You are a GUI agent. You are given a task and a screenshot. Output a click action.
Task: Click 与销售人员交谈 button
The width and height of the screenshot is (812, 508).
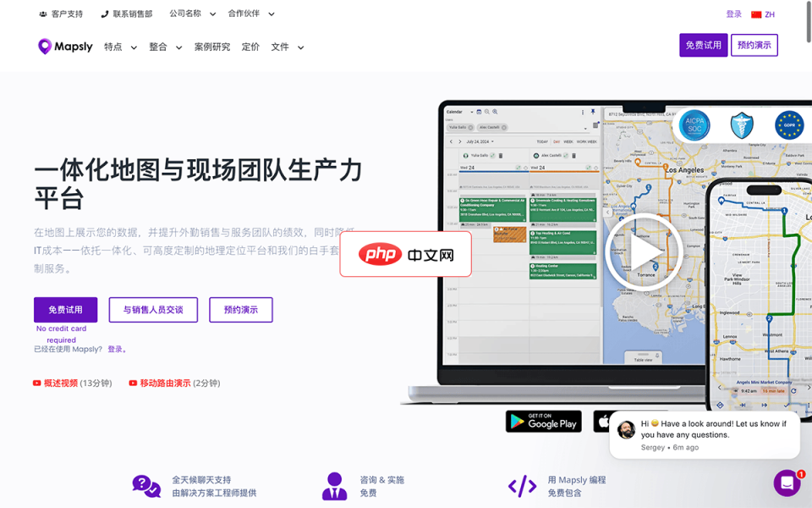(153, 310)
